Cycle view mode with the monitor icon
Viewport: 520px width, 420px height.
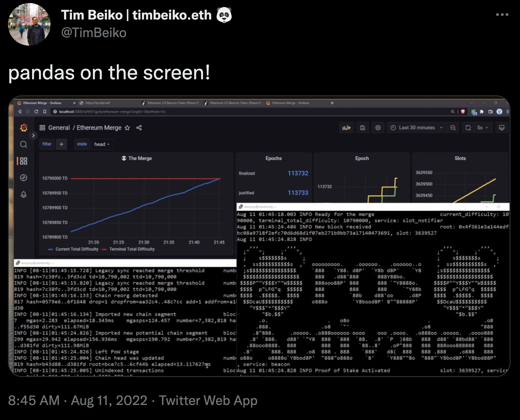tap(502, 128)
